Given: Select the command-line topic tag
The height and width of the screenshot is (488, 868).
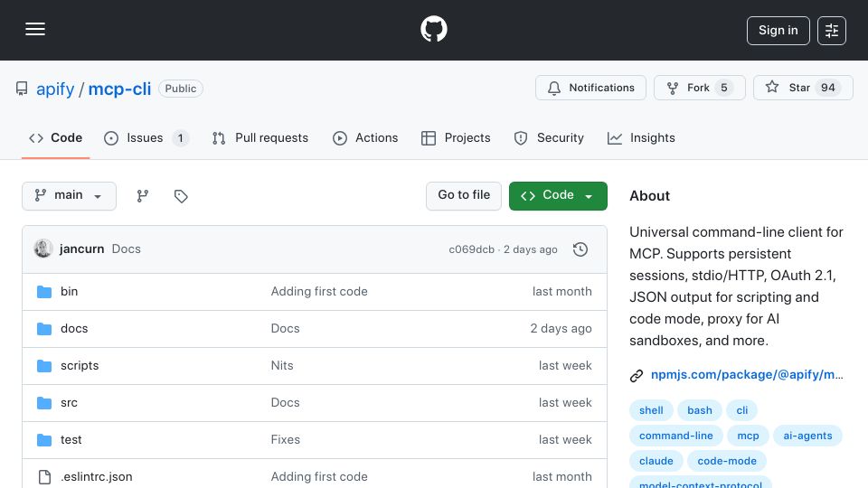Looking at the screenshot, I should pos(676,436).
